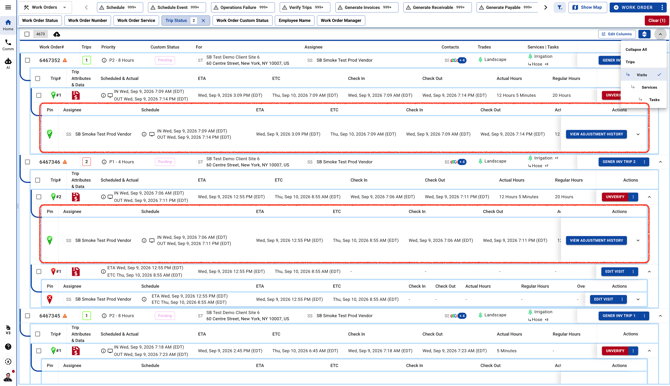Click warning triangle next to 6467345
670x386 pixels.
pyautogui.click(x=65, y=316)
